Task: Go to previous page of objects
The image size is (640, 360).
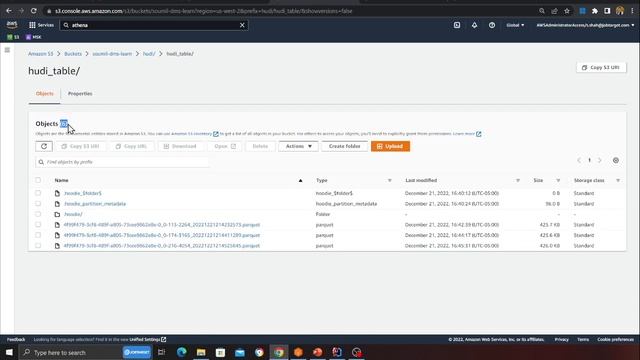Action: 579,160
